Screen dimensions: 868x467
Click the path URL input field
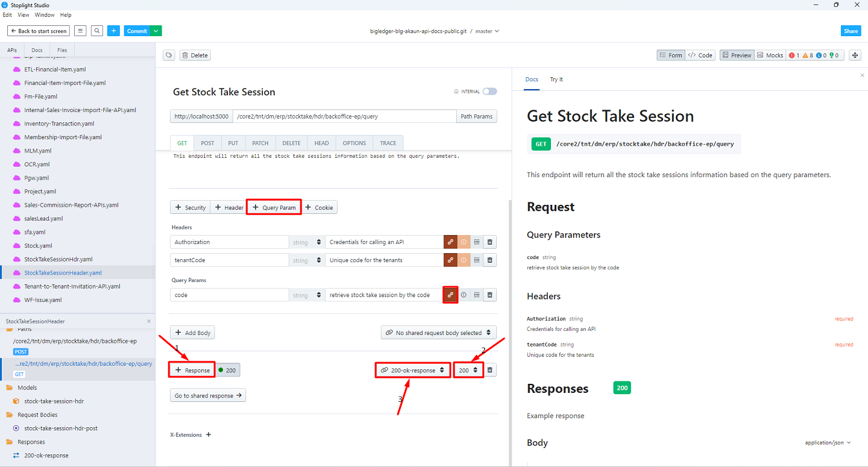click(x=344, y=116)
